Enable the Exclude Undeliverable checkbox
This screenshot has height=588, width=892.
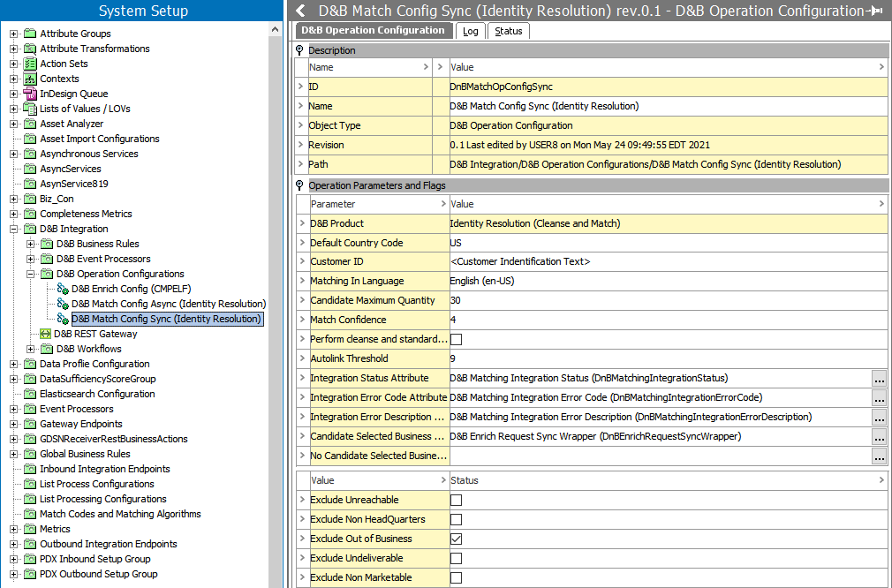(457, 559)
